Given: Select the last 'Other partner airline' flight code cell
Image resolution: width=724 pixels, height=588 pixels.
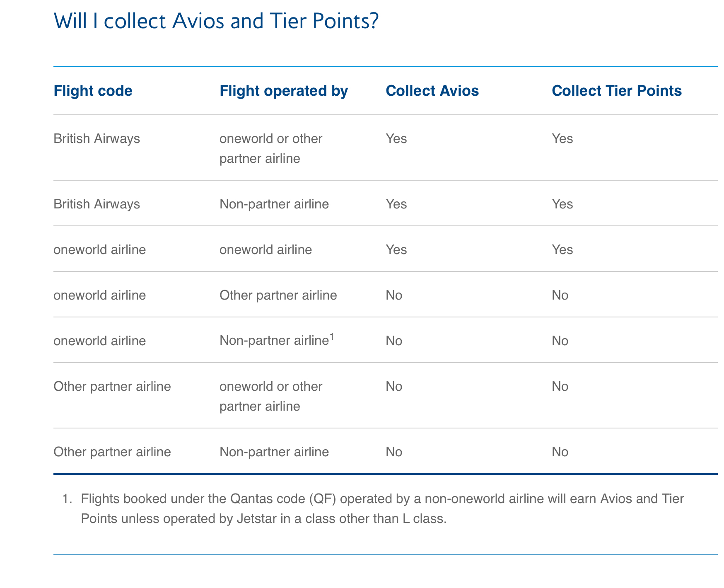Looking at the screenshot, I should click(112, 452).
